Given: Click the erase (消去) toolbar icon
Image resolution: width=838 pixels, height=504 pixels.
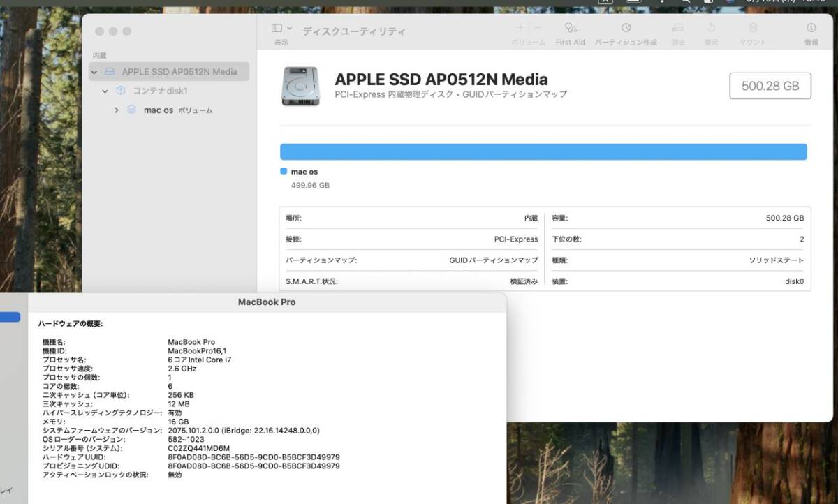Looking at the screenshot, I should coord(677,29).
